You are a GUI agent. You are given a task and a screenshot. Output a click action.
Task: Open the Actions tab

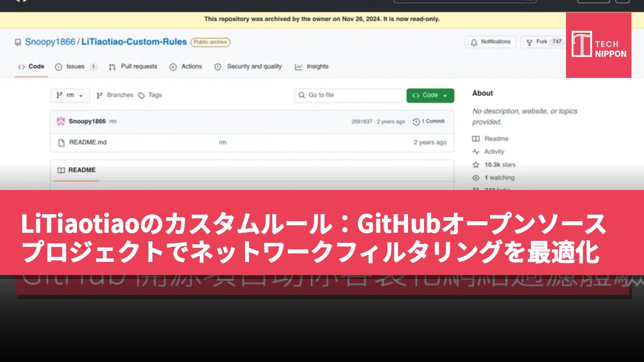coord(186,66)
